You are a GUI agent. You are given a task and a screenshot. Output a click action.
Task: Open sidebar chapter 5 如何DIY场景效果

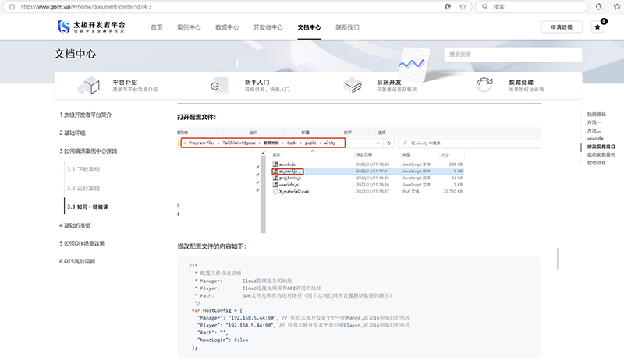(x=82, y=243)
